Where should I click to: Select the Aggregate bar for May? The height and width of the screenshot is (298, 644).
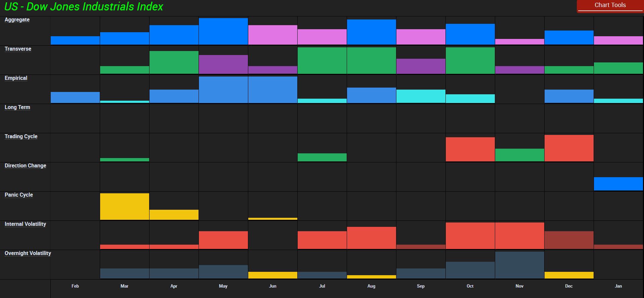click(223, 31)
